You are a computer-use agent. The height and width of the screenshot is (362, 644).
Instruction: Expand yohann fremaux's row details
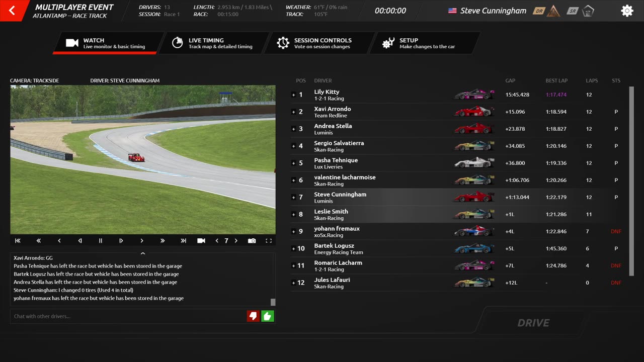294,231
